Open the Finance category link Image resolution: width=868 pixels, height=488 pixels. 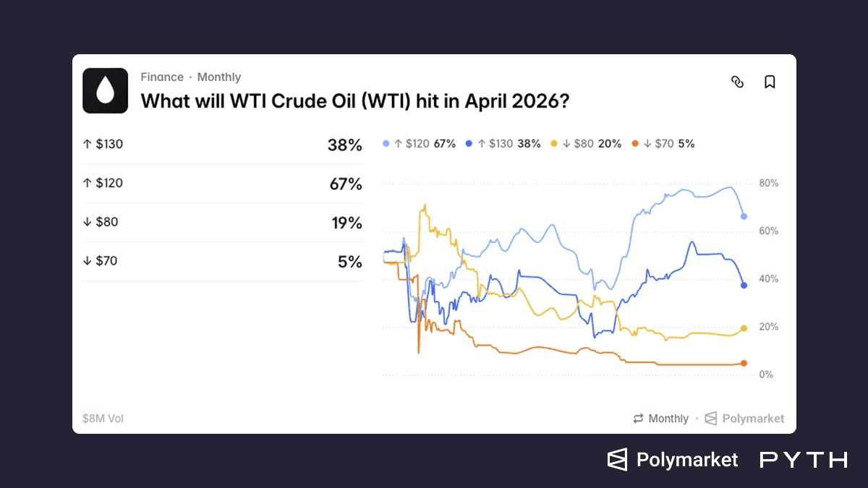pyautogui.click(x=162, y=77)
